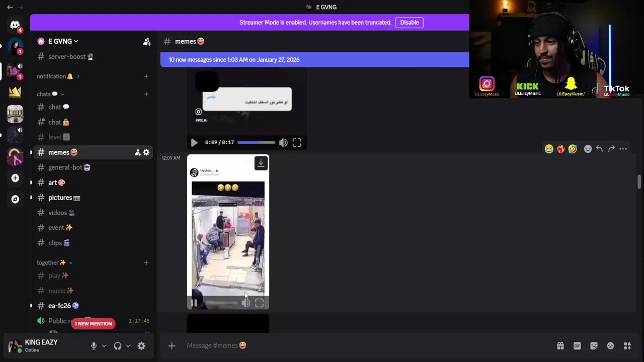Open apps launcher icon in message bar
This screenshot has height=362, width=644.
tap(627, 345)
